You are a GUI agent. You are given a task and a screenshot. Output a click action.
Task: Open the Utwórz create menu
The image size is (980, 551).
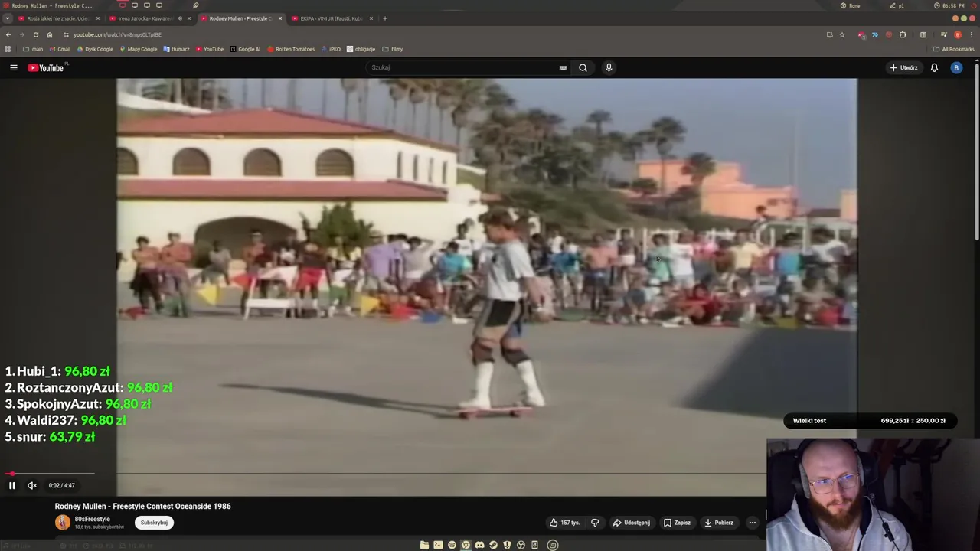903,67
